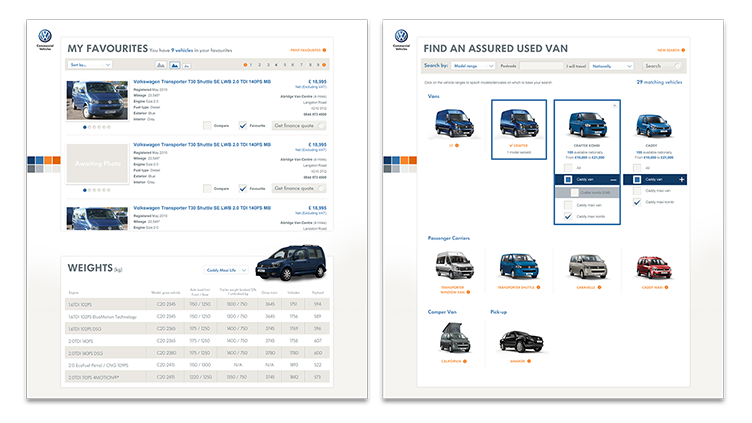This screenshot has height=423, width=752.
Task: Tick Crafter kombi SWB checkbox in grey row
Action: [x=574, y=192]
